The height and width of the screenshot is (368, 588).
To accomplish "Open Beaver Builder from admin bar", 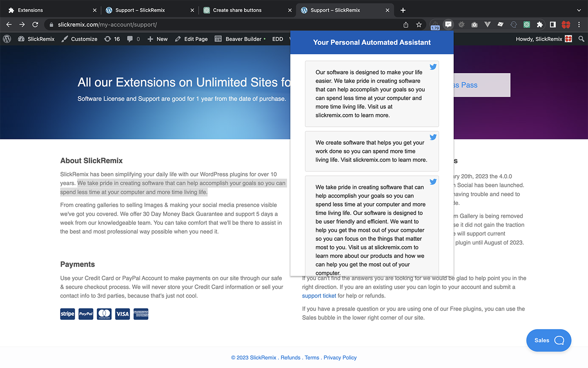I will coord(240,39).
